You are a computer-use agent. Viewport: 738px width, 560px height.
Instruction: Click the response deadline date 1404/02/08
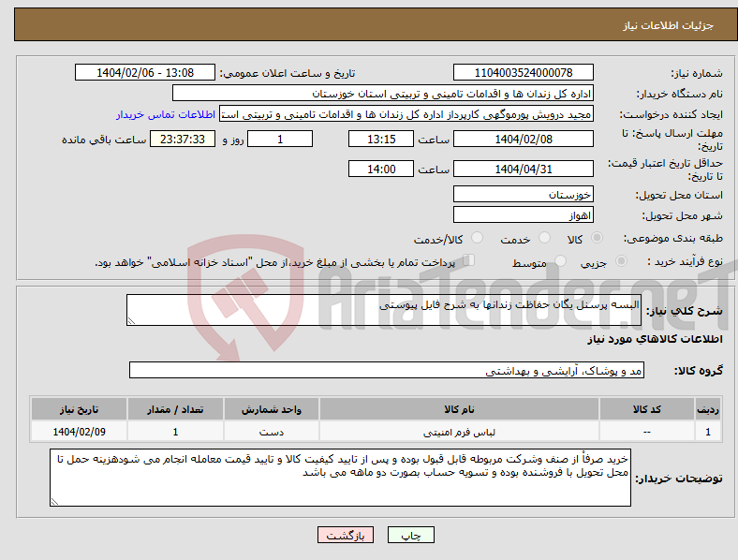523,139
